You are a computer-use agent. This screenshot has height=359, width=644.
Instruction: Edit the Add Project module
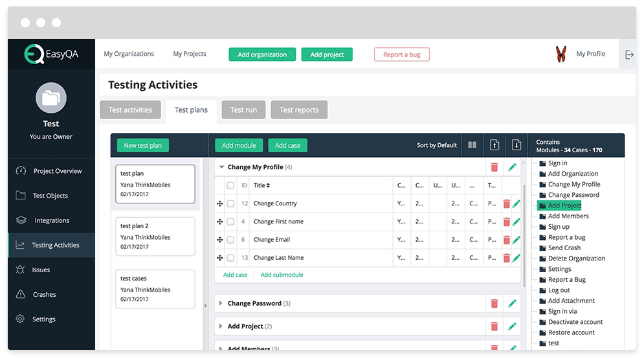pyautogui.click(x=512, y=327)
